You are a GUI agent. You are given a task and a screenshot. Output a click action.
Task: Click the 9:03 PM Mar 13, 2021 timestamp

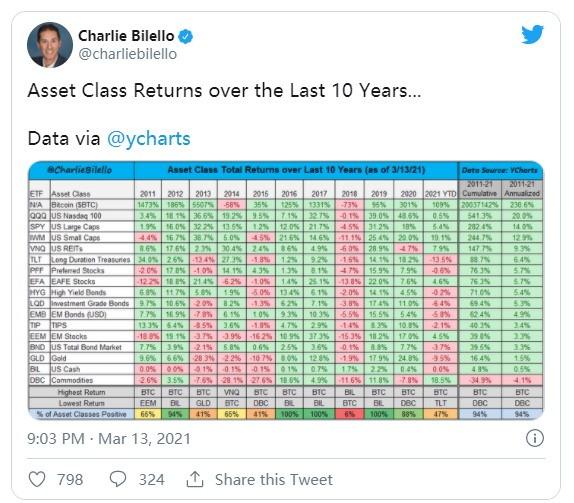[x=109, y=439]
